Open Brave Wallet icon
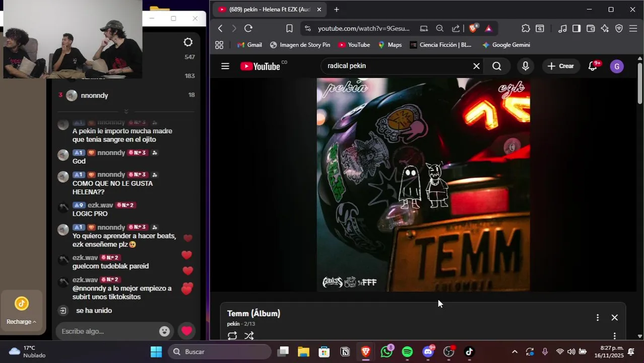This screenshot has width=644, height=363. click(591, 29)
